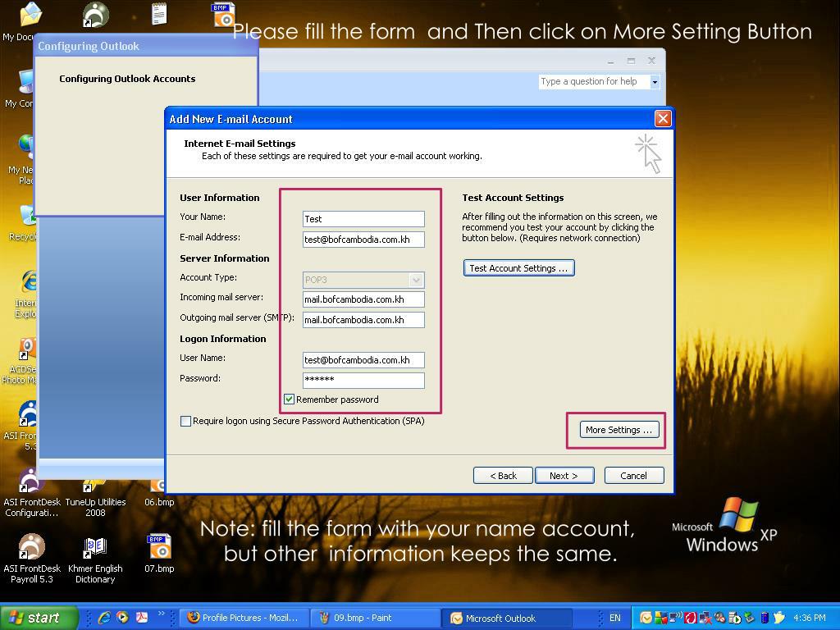Viewport: 840px width, 630px height.
Task: Open the Internet Explorer desktop icon
Action: pyautogui.click(x=28, y=294)
